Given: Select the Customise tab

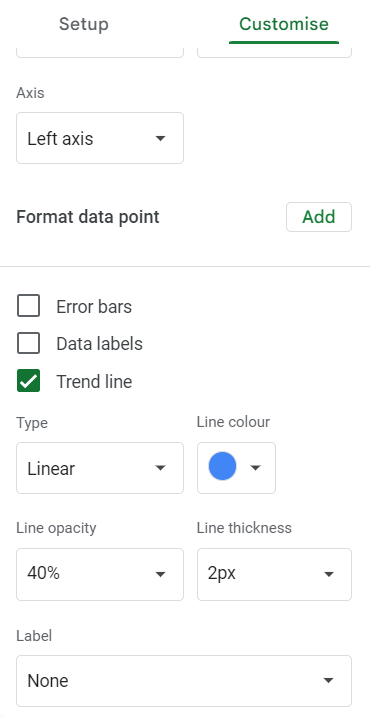Looking at the screenshot, I should [x=284, y=24].
